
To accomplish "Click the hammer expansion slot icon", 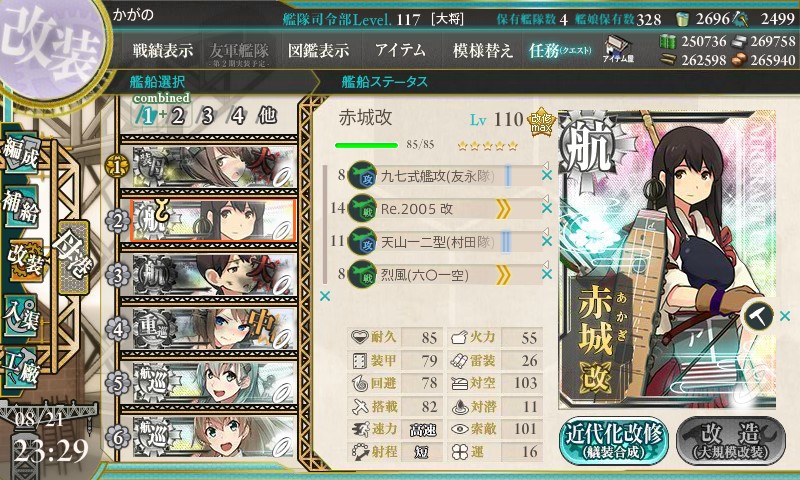I will (758, 317).
